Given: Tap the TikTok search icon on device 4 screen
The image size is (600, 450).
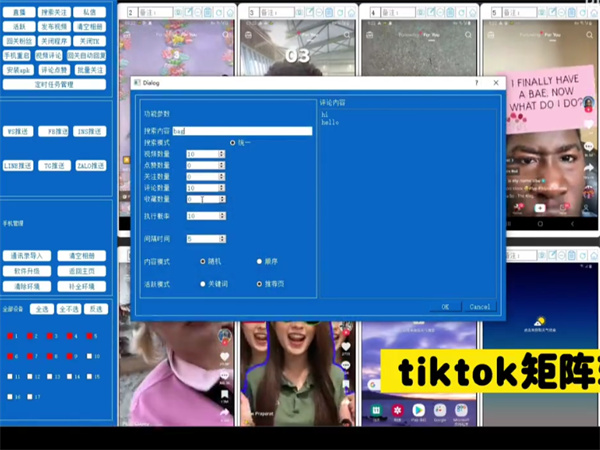Looking at the screenshot, I should tap(468, 35).
